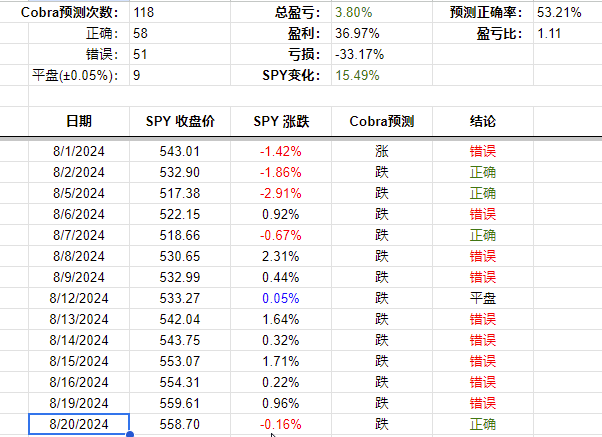This screenshot has height=437, width=602.
Task: Click date cell 8/8/2024
Action: click(79, 256)
